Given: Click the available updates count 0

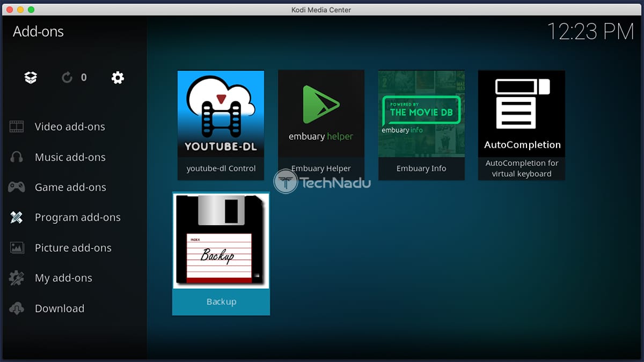Looking at the screenshot, I should click(x=84, y=78).
